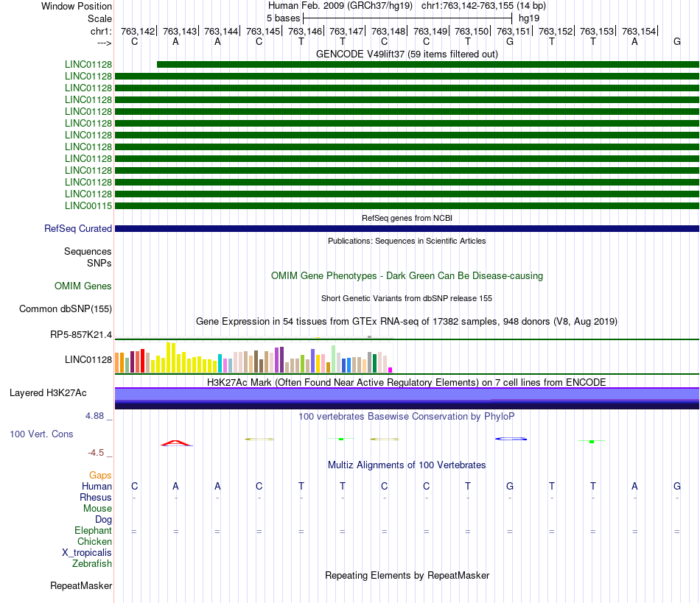This screenshot has height=603, width=700.
Task: Click the SNPs track label
Action: 99,263
